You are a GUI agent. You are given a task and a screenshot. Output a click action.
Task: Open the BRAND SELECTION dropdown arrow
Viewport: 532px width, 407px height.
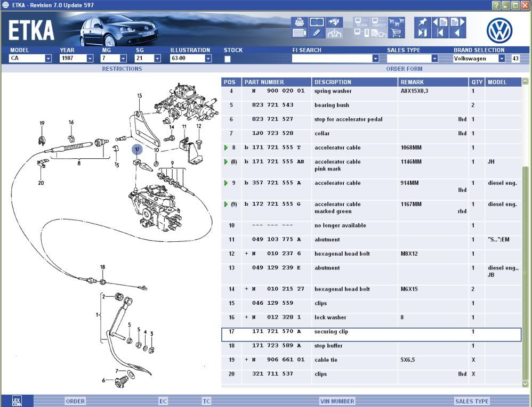[502, 59]
